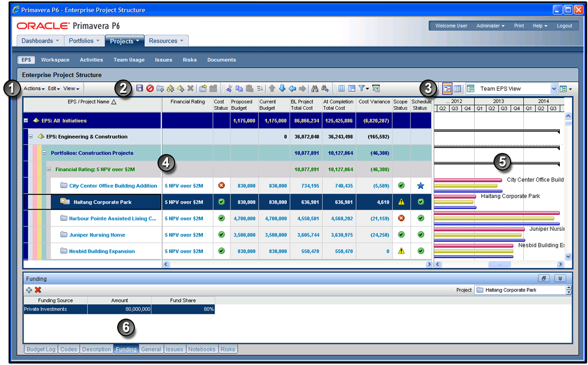588x365 pixels.
Task: Click the Gantt horizontal scrollbar thumb
Action: 498,264
